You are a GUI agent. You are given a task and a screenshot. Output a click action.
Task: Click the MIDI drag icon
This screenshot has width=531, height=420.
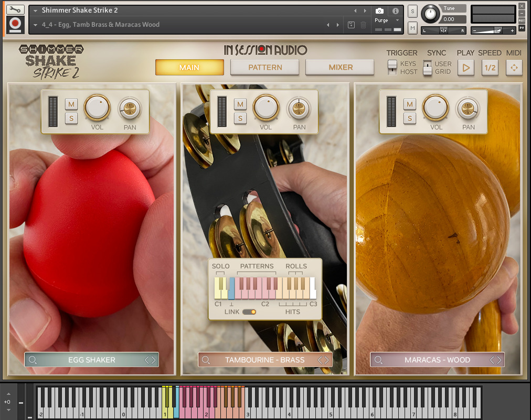514,68
